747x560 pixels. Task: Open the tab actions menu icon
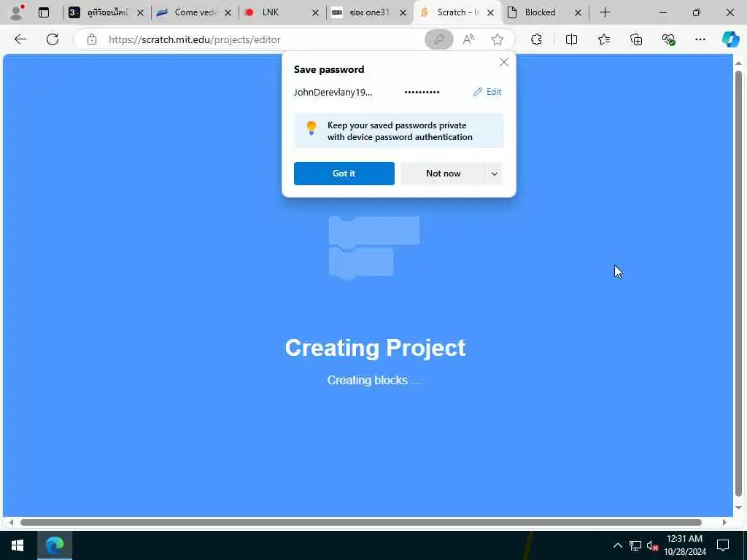coord(44,12)
